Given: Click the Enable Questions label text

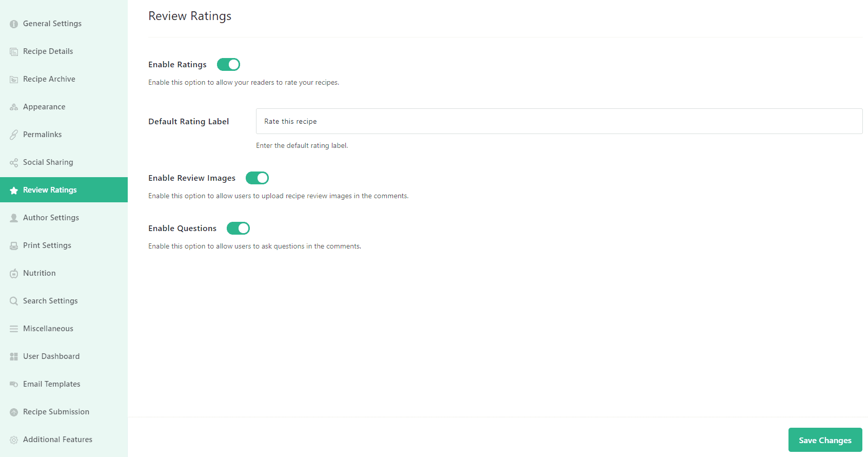Looking at the screenshot, I should click(x=183, y=228).
